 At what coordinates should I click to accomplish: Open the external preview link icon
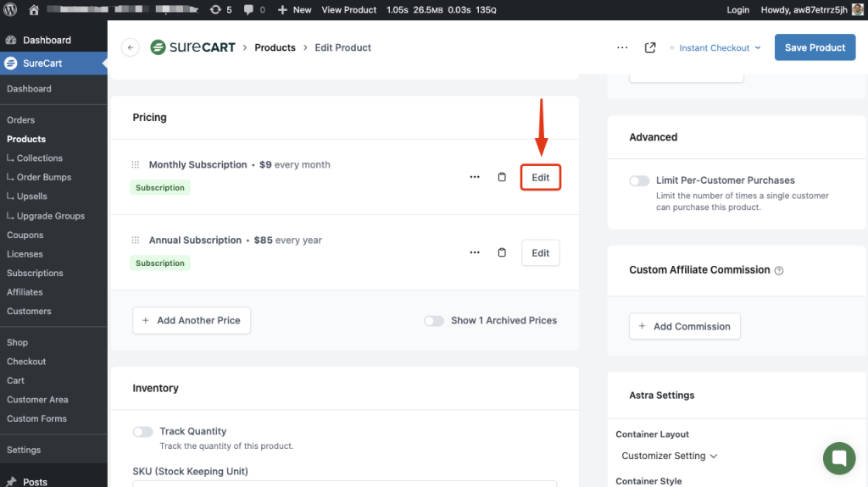click(650, 47)
